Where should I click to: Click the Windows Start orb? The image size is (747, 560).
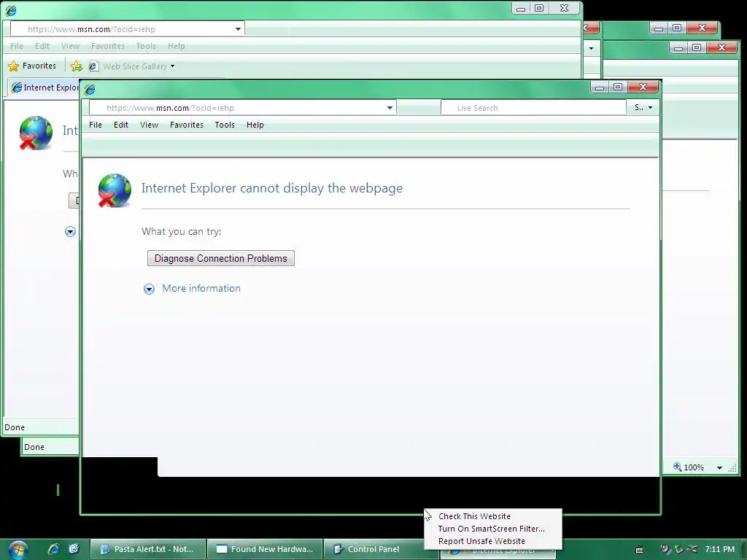click(x=18, y=550)
